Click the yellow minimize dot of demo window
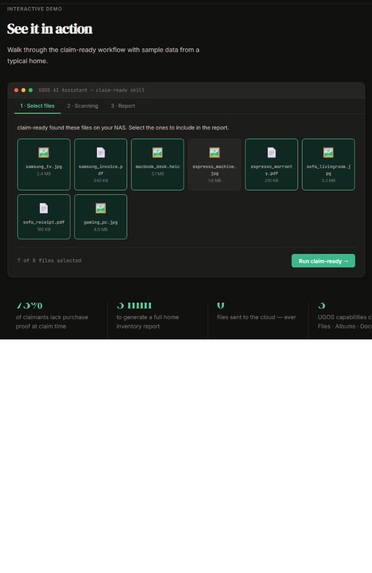The image size is (372, 573). (x=23, y=90)
